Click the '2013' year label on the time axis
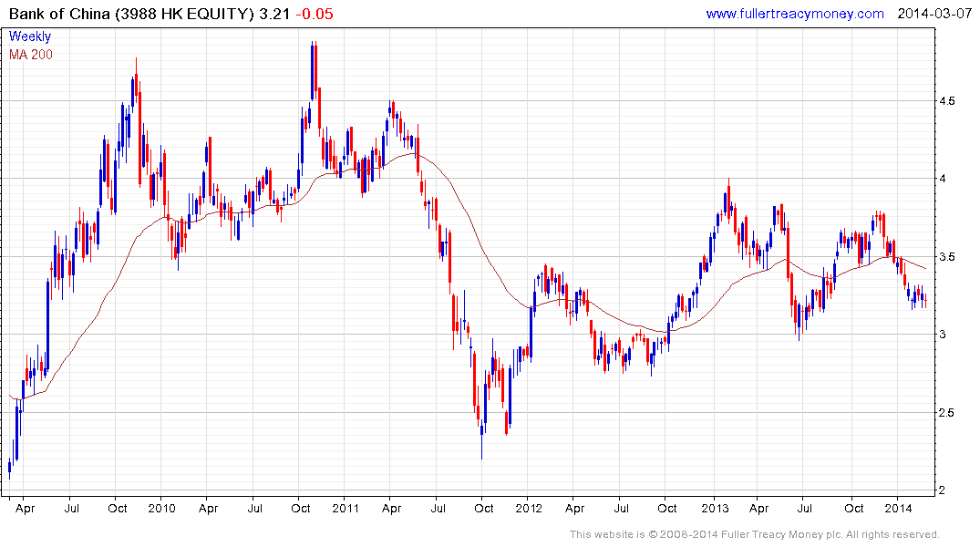Screen dimensions: 980x547 point(715,508)
